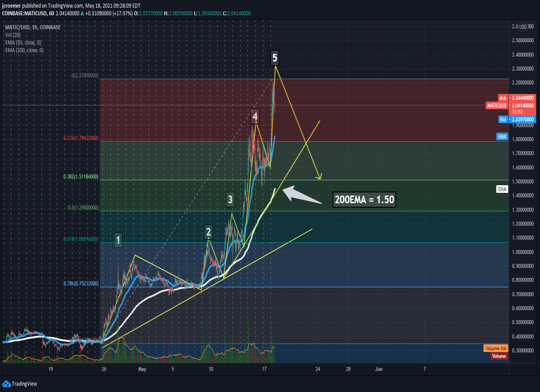Click 0.30000000 on the price axis
This screenshot has height=392, width=540.
coord(524,351)
